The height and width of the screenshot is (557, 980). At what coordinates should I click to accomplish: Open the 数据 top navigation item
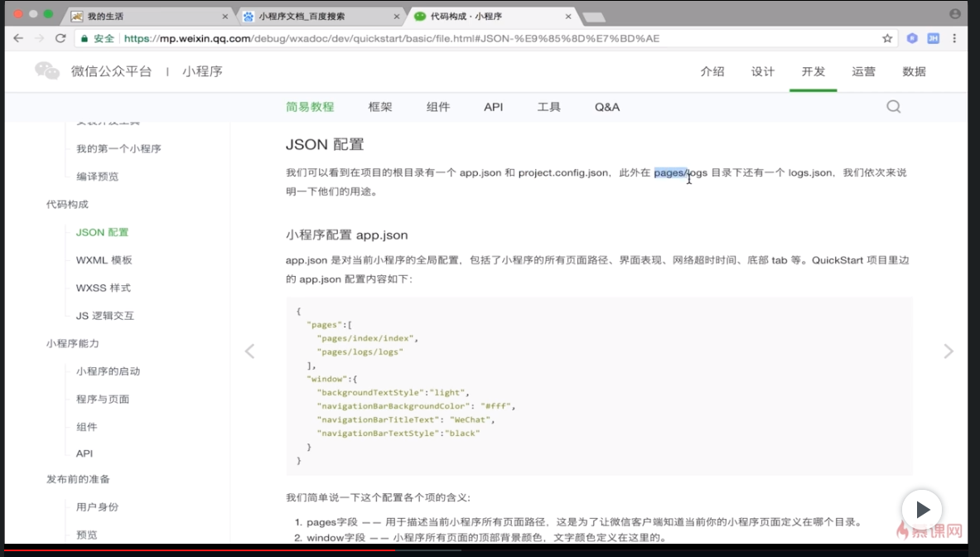point(914,71)
